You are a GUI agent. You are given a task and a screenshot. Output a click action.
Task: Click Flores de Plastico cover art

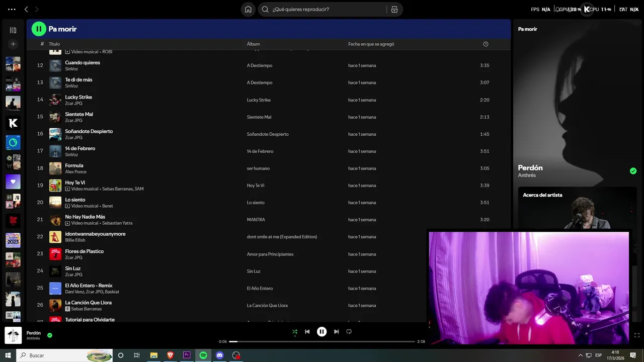pos(55,254)
